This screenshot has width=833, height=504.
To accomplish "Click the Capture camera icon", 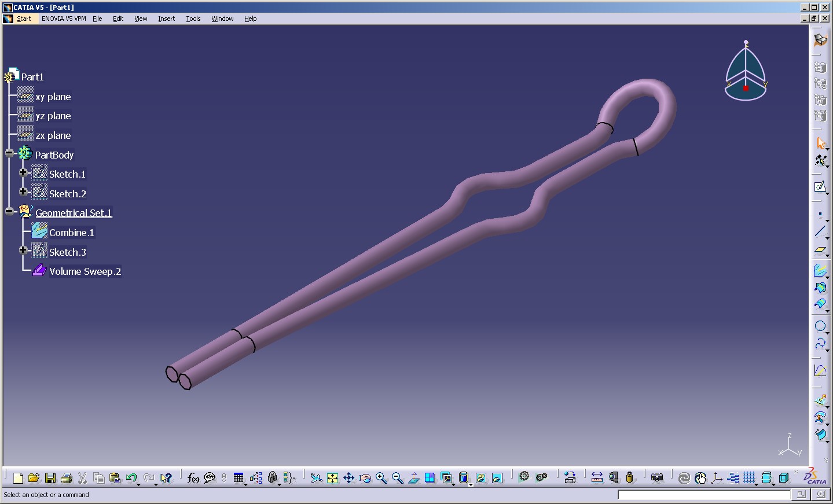I will 656,478.
